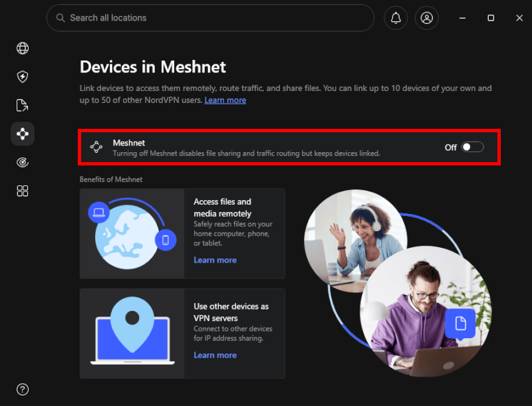Click blue file icon badge on photo
Screen dimensions: 532x406
(x=460, y=324)
